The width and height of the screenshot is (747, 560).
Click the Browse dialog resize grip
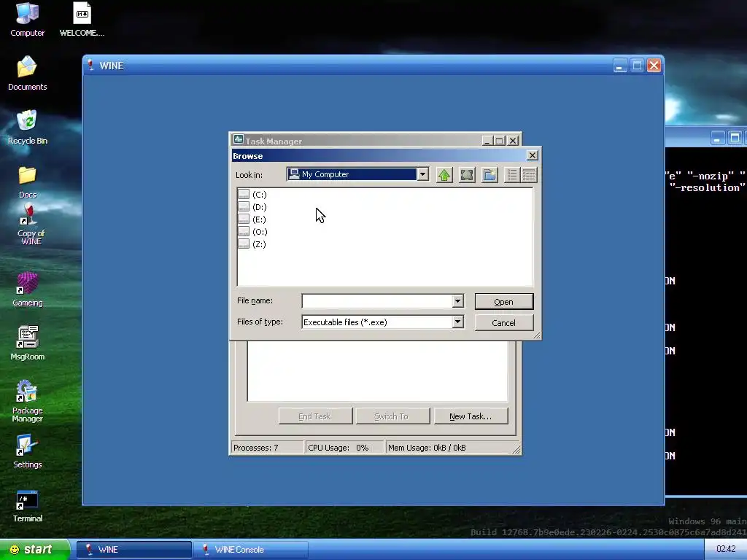536,335
